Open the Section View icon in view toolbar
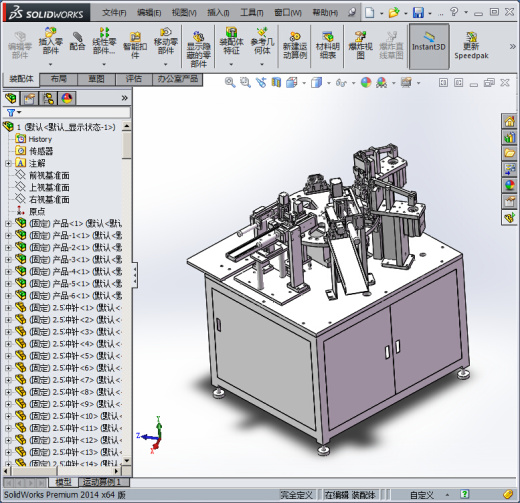 (x=276, y=82)
